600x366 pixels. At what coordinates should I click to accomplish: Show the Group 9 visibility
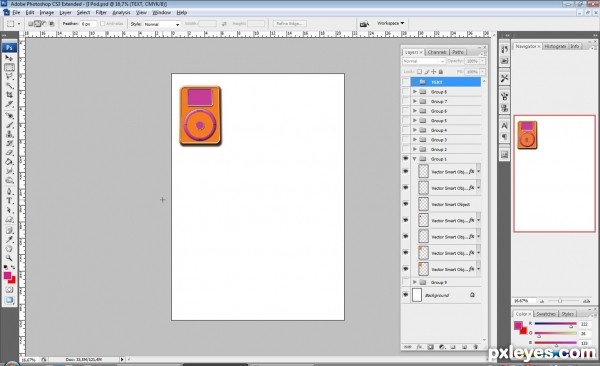click(406, 282)
